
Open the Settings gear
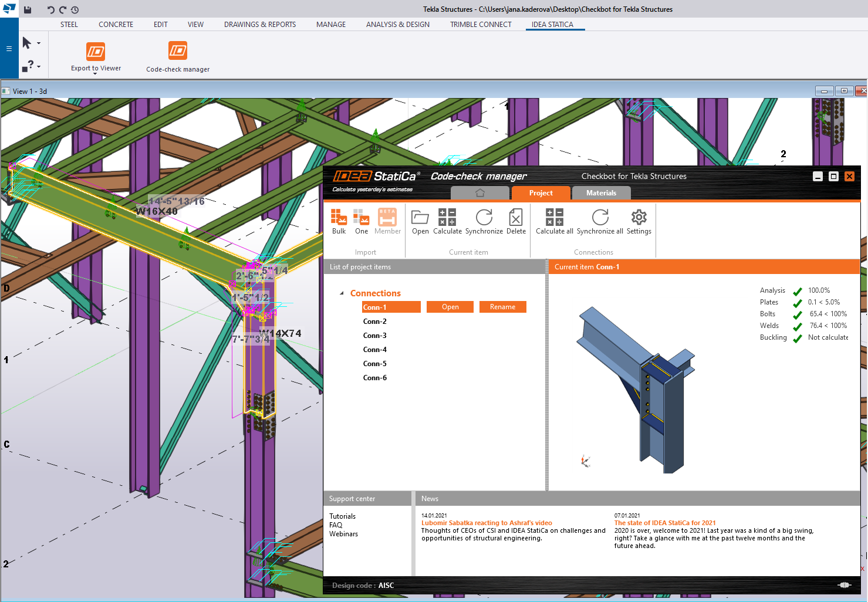(x=639, y=218)
